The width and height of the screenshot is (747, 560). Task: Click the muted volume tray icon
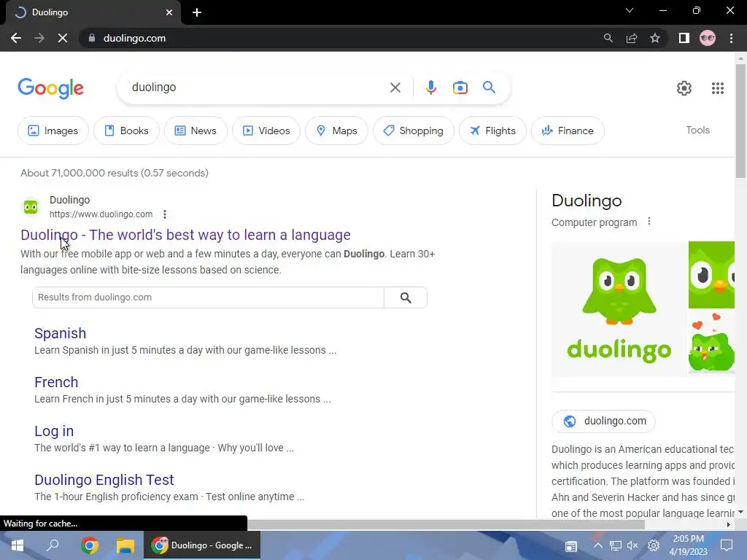632,545
